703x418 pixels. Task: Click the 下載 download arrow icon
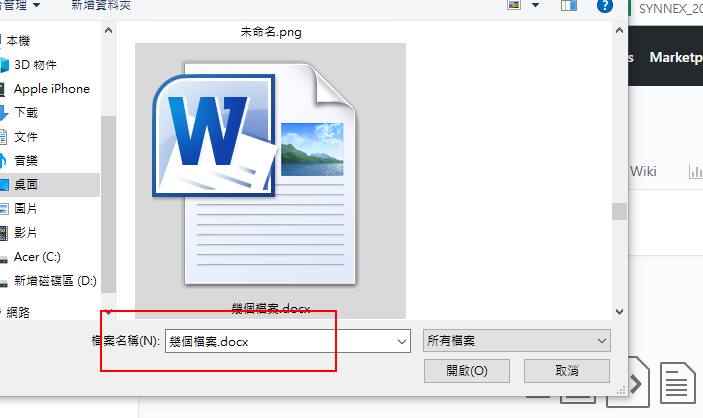click(x=4, y=113)
